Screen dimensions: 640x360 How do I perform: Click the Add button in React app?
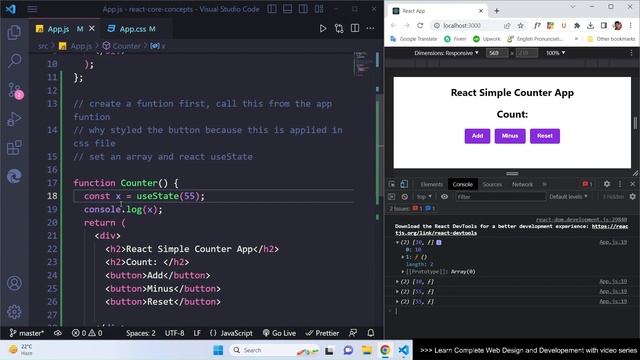[x=477, y=136]
